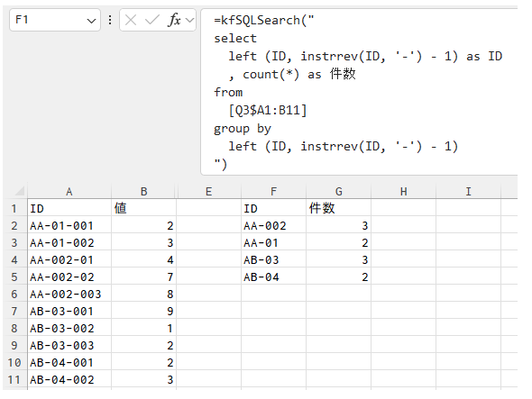
Task: Click count 2 beside AA-01
Action: coord(339,242)
